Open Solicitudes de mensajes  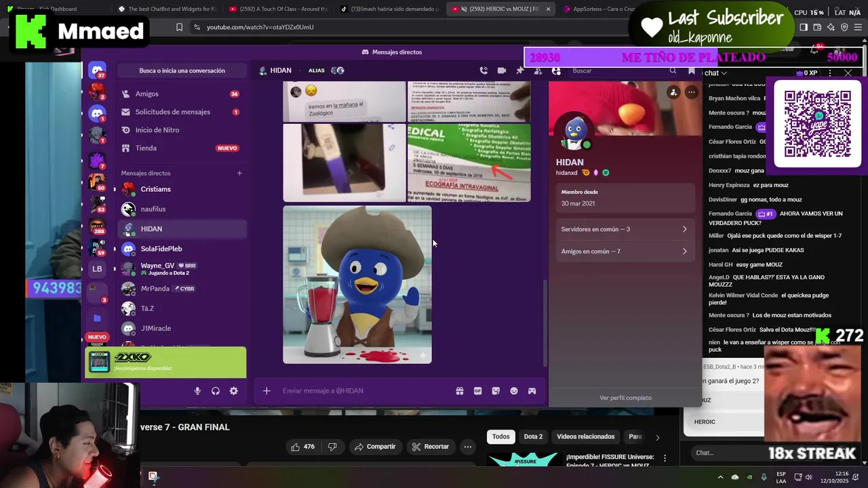[180, 112]
